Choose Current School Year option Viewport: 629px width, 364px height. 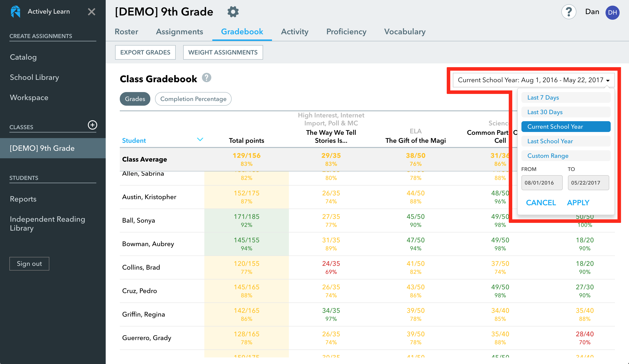click(x=566, y=127)
